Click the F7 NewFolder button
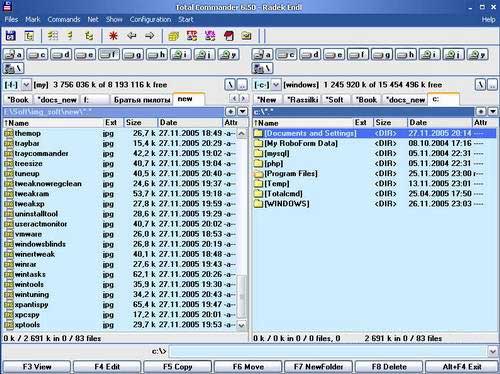500x374 pixels. (319, 367)
